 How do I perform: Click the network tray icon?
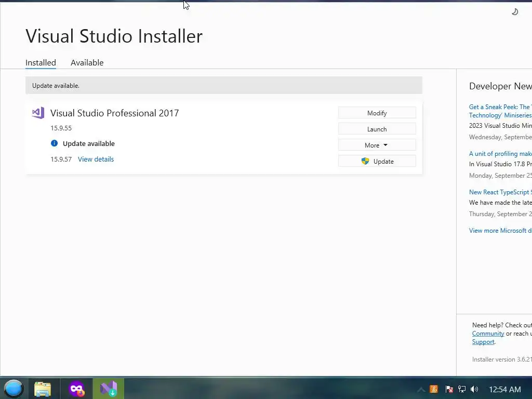(x=462, y=389)
